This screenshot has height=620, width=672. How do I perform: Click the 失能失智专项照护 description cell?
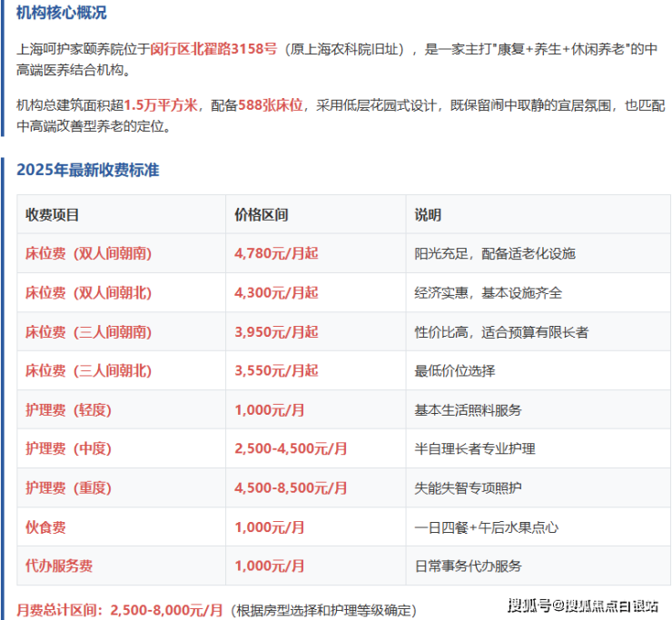point(469,488)
